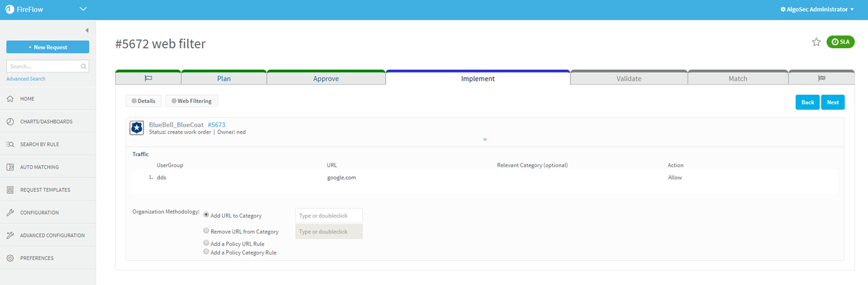Open Configuration wrench icon

[10, 212]
